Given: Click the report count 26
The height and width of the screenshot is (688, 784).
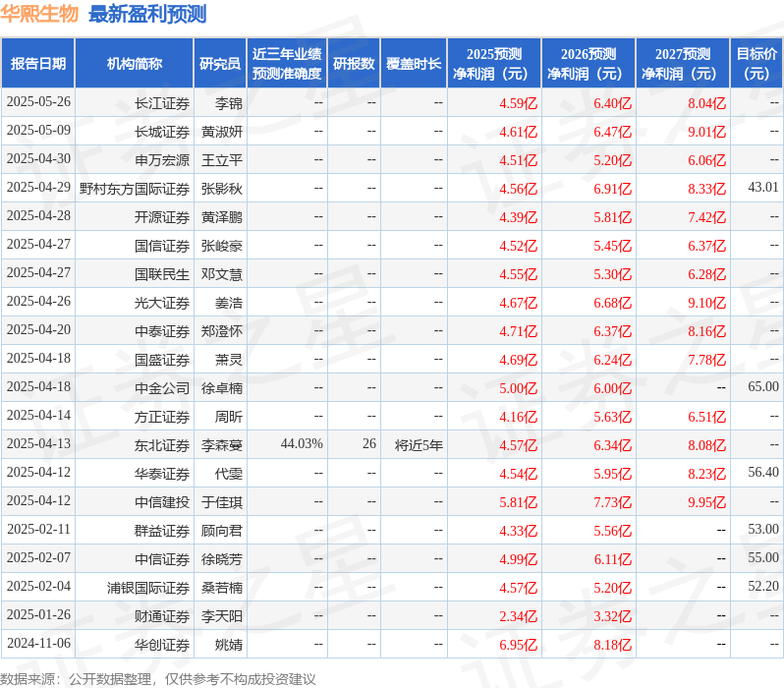Looking at the screenshot, I should (369, 444).
